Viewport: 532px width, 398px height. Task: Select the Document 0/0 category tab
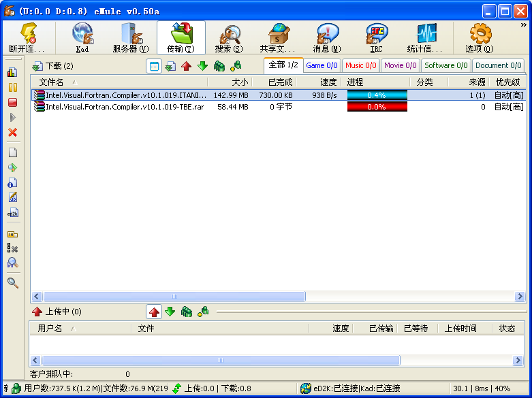click(499, 65)
